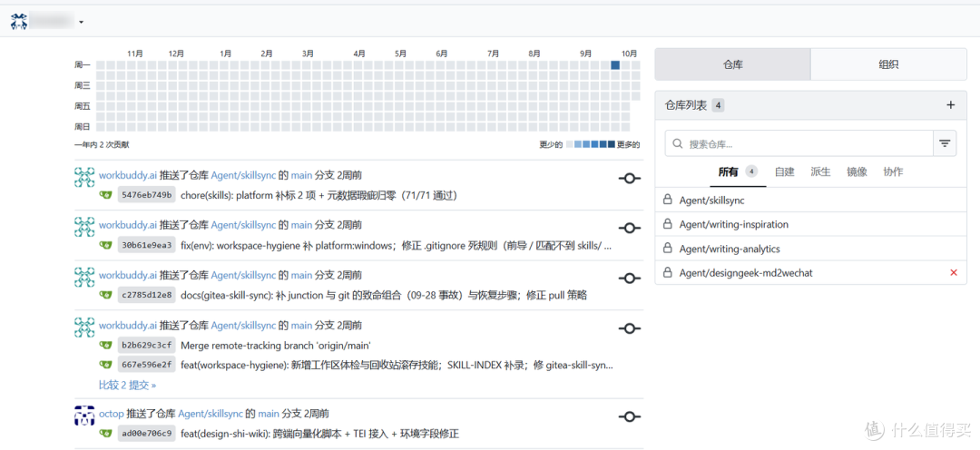Screen dimensions: 980x450
Task: Open commit ad00e706c9
Action: pos(147,434)
